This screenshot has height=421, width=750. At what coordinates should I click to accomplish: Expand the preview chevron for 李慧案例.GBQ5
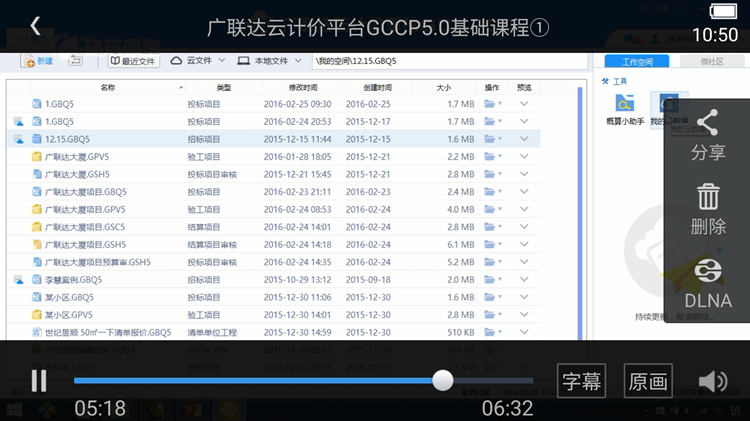pos(524,279)
